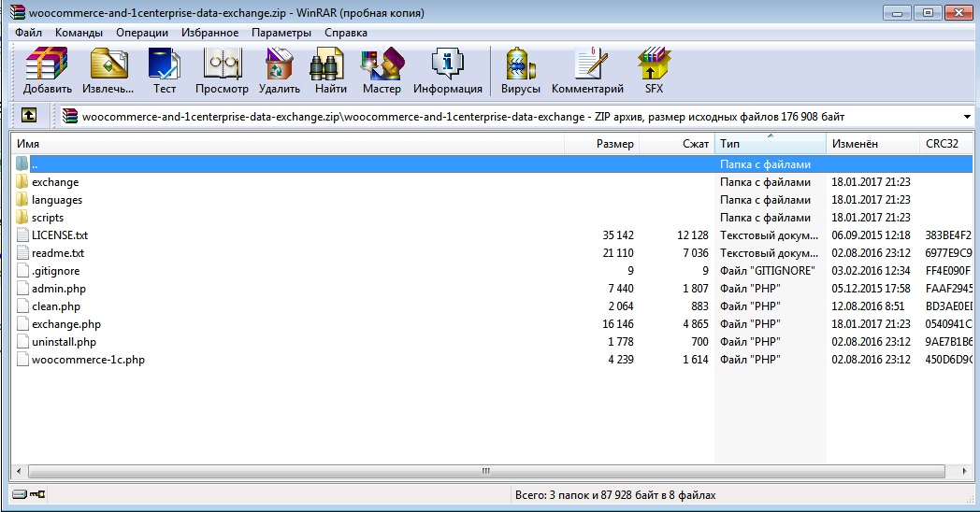Screen dimensions: 980x512
Task: Click the LICENSE.txt file name
Action: tap(60, 235)
